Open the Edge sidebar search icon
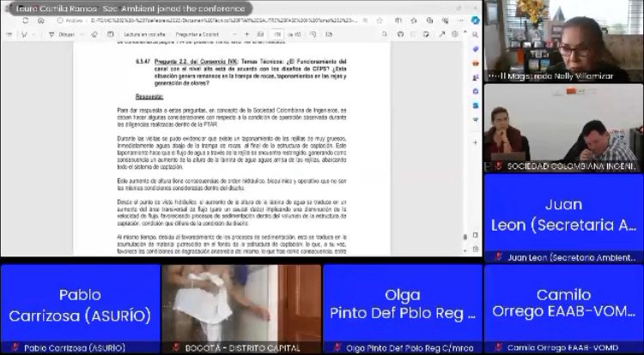Viewport: 644px width, 355px height. pyautogui.click(x=475, y=35)
